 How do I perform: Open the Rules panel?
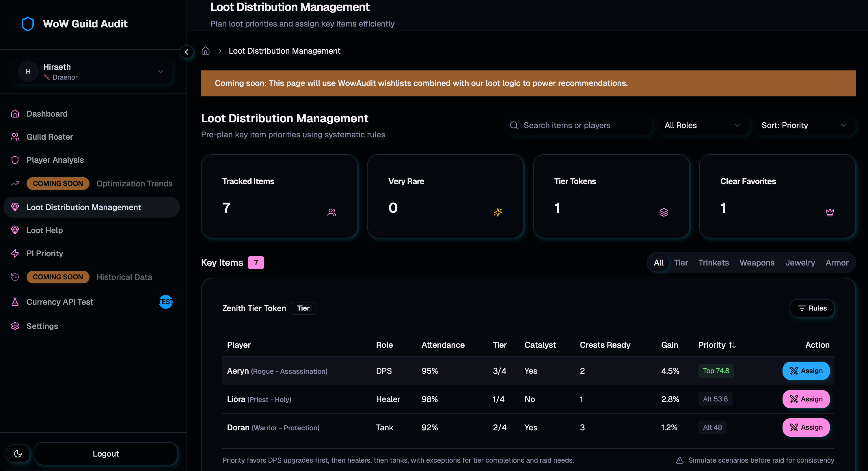pos(812,308)
